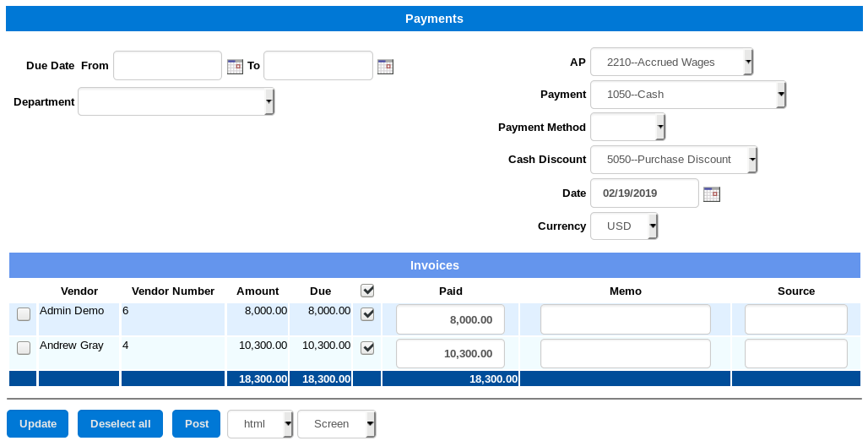Click the Paid field with 10,300.00

tap(451, 353)
